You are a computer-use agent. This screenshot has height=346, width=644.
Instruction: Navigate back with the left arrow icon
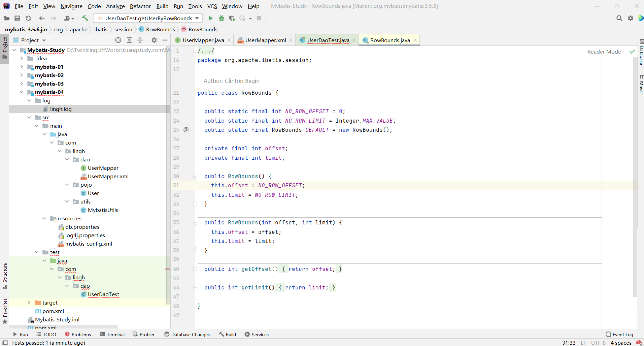42,18
